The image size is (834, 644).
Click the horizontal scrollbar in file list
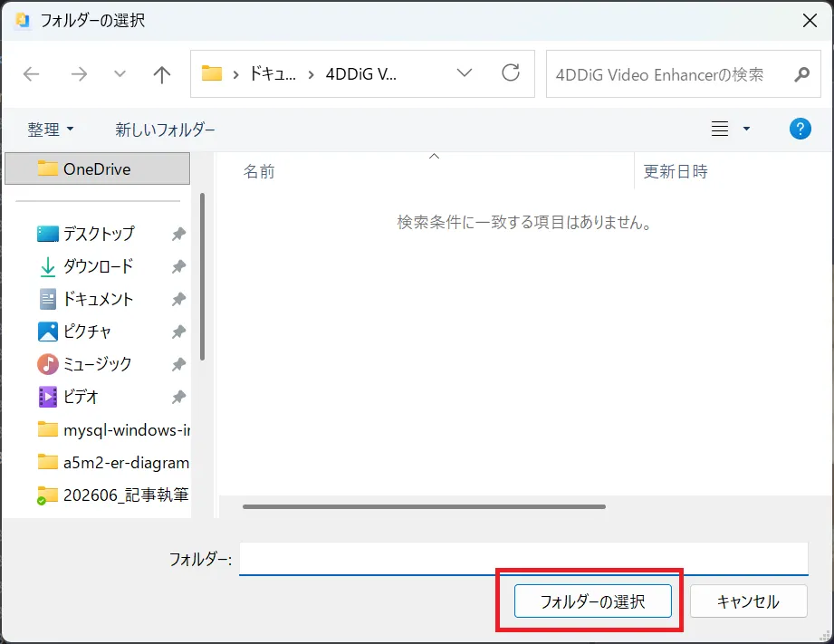pyautogui.click(x=424, y=506)
